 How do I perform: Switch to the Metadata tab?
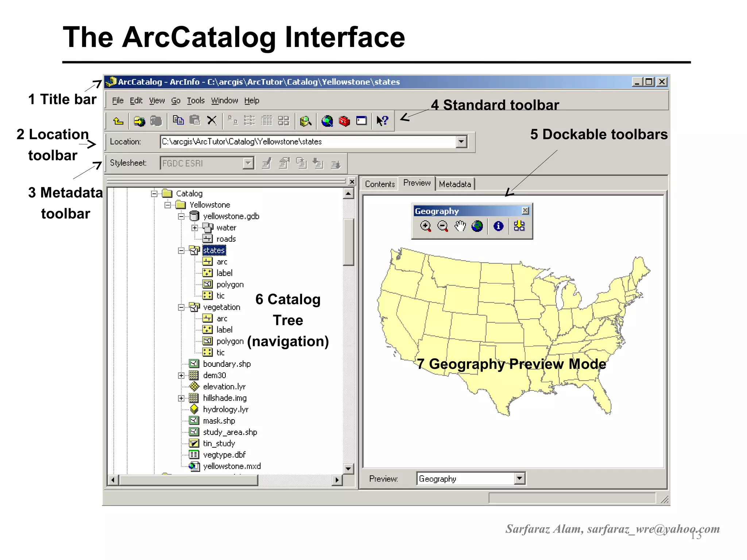click(455, 184)
